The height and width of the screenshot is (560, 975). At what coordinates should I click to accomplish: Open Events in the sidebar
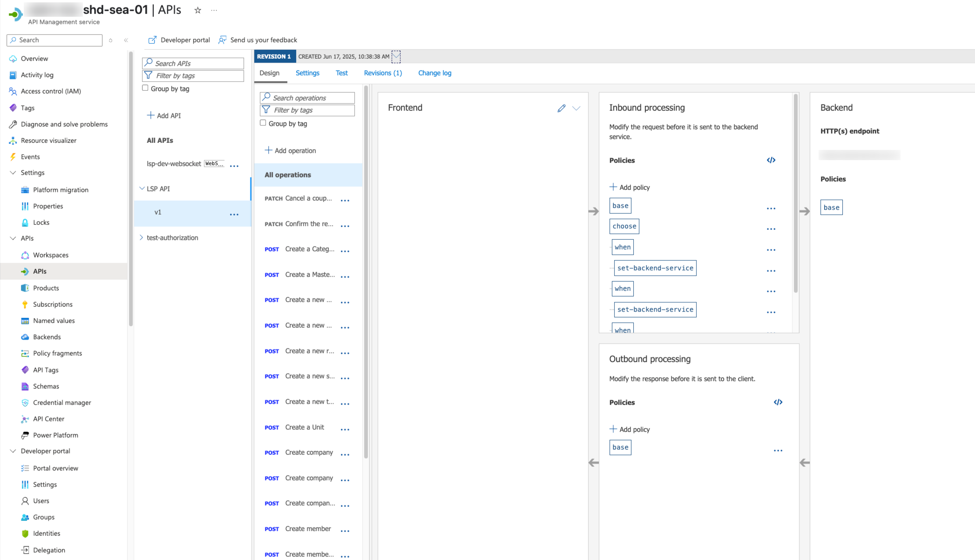point(30,157)
